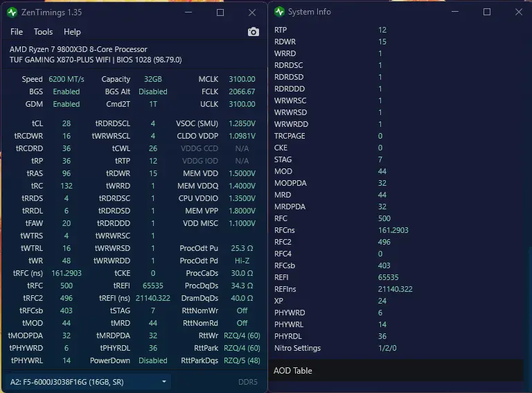Screen dimensions: 532x393
Task: Open the Tools menu
Action: click(x=43, y=32)
